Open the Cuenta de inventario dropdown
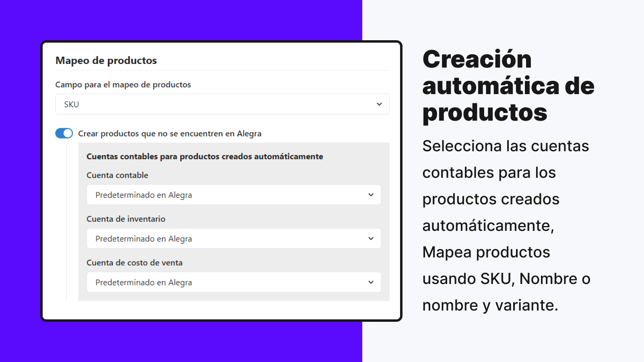The height and width of the screenshot is (362, 644). 233,239
